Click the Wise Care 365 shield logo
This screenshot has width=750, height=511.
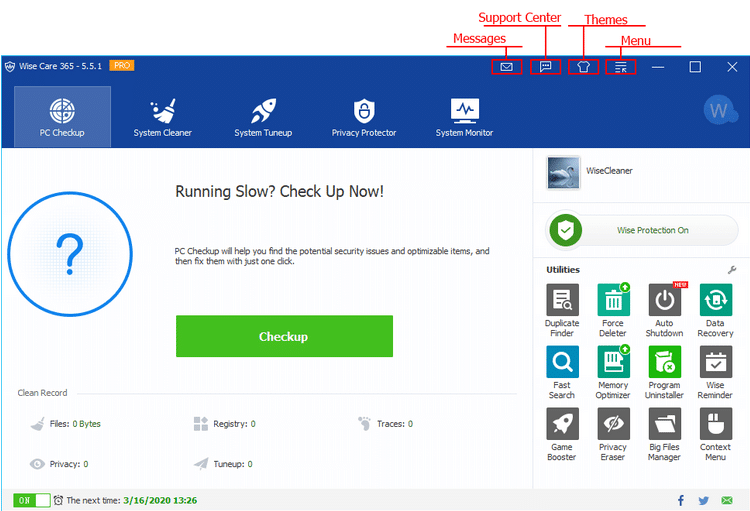[10, 66]
